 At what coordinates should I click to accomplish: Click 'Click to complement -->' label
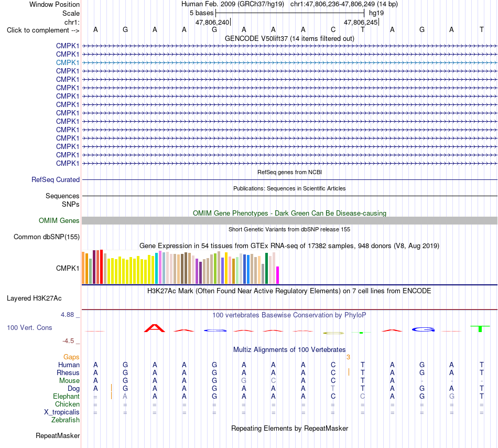[x=43, y=30]
